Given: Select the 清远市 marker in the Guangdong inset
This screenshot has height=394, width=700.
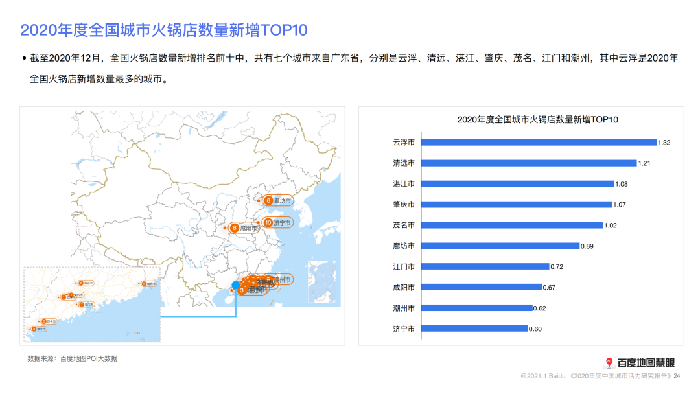Looking at the screenshot, I should [86, 283].
